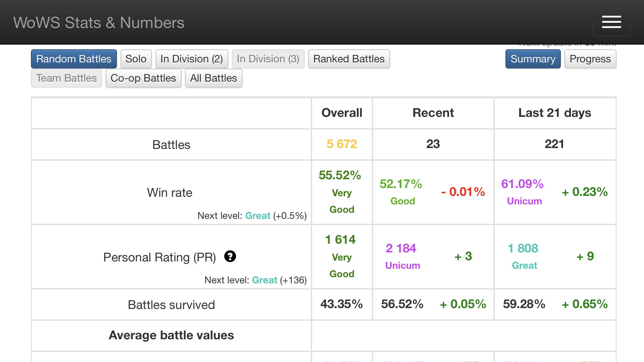
Task: Click the Unicum 61.09% win rate
Action: [x=522, y=184]
